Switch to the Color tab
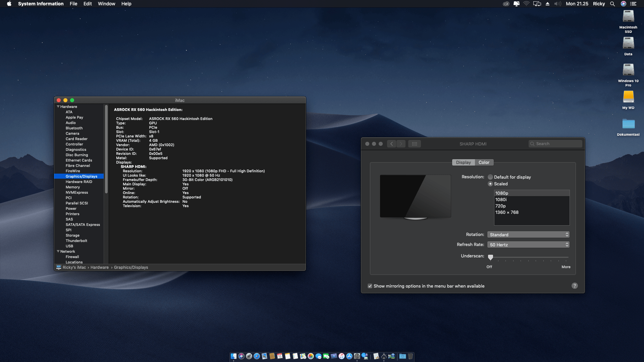Image resolution: width=644 pixels, height=362 pixels. 484,162
